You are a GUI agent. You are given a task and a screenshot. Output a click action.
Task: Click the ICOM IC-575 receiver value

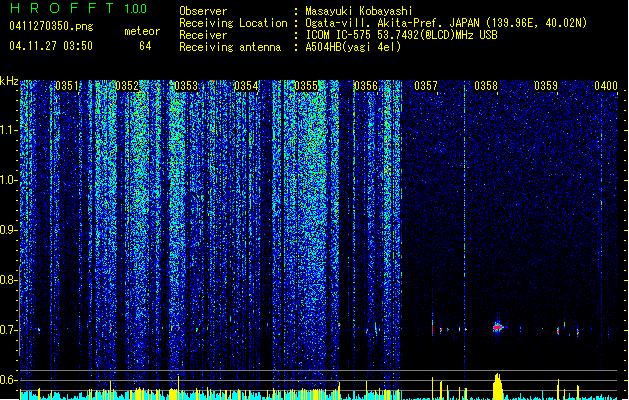[401, 35]
